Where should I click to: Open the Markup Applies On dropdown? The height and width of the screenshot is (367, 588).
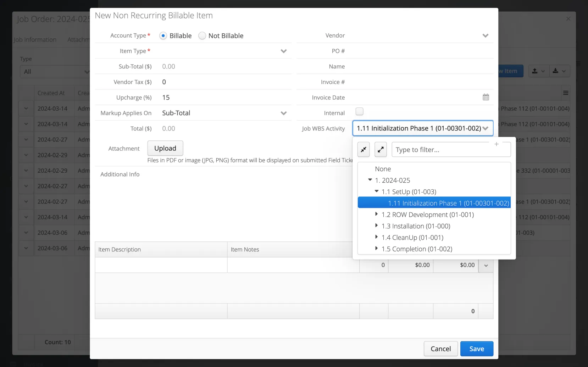click(283, 113)
